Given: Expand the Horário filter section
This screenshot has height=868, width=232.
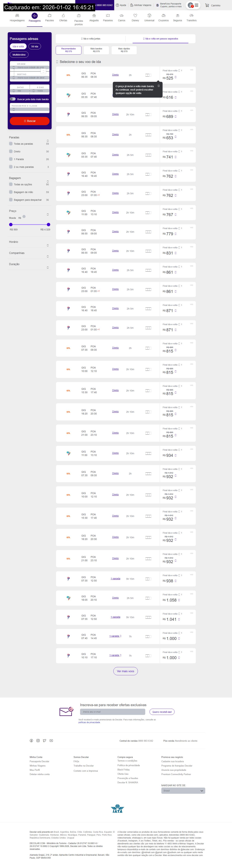Looking at the screenshot, I should (x=47, y=245).
